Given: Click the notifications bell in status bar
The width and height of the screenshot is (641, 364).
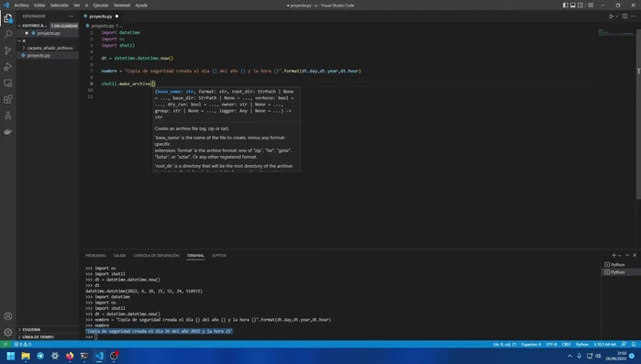Looking at the screenshot, I should (634, 345).
